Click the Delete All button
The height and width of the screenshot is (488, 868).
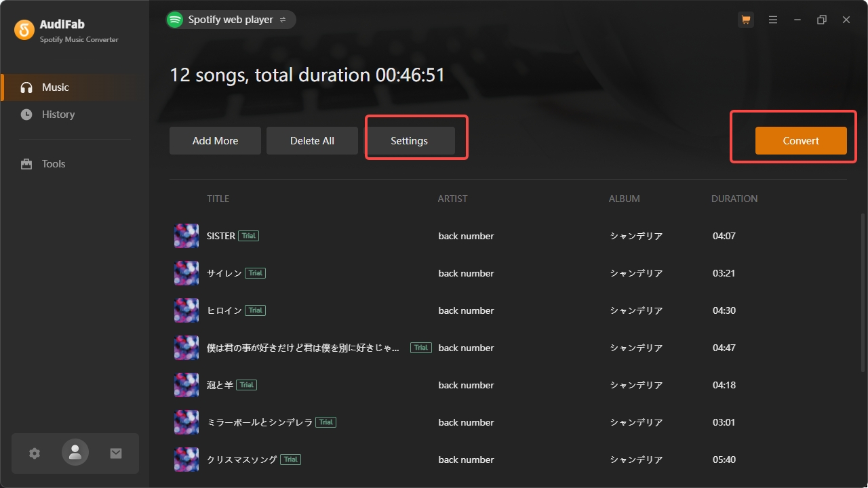(312, 140)
